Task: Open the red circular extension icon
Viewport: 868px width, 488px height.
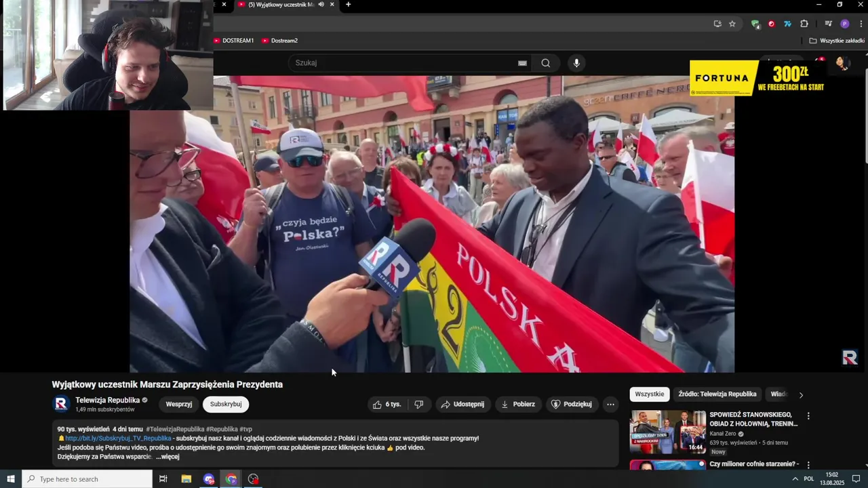Action: point(771,24)
